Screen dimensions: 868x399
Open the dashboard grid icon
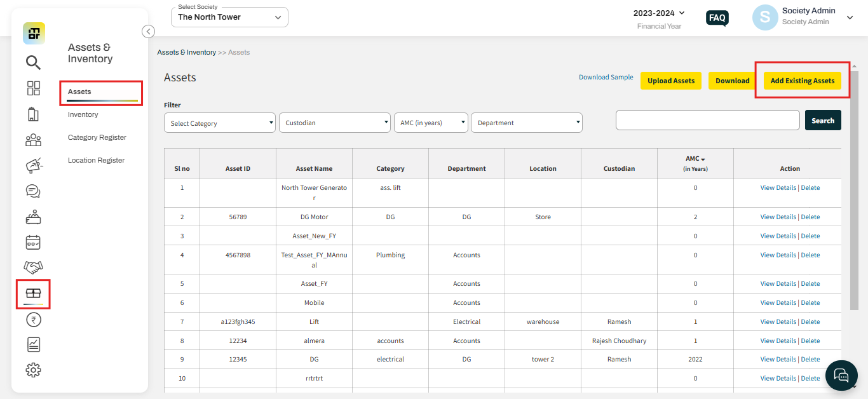pos(33,88)
